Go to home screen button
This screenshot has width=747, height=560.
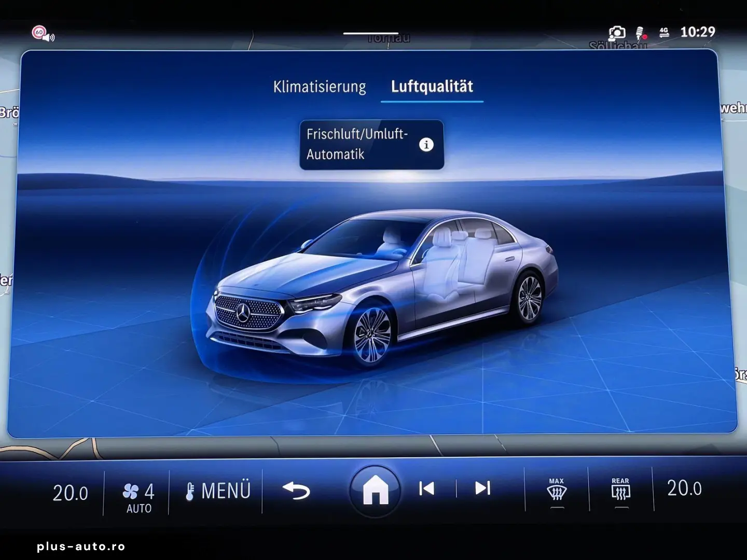(x=375, y=490)
